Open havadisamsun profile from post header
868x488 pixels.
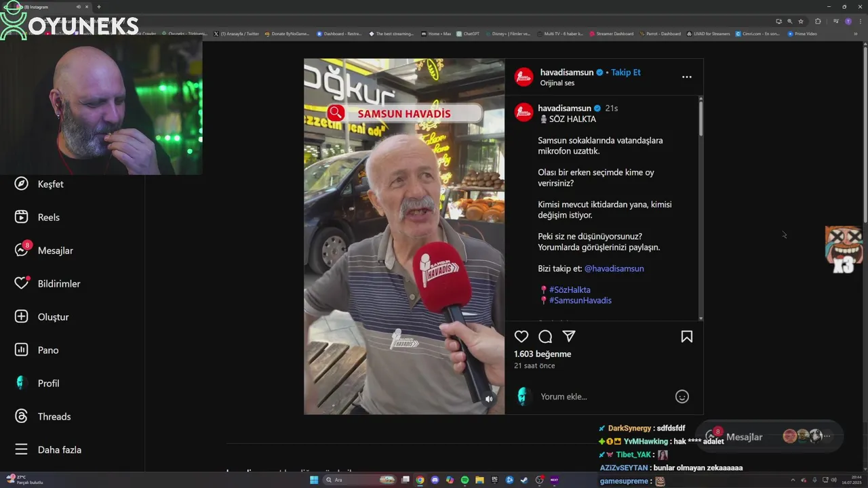pyautogui.click(x=566, y=72)
